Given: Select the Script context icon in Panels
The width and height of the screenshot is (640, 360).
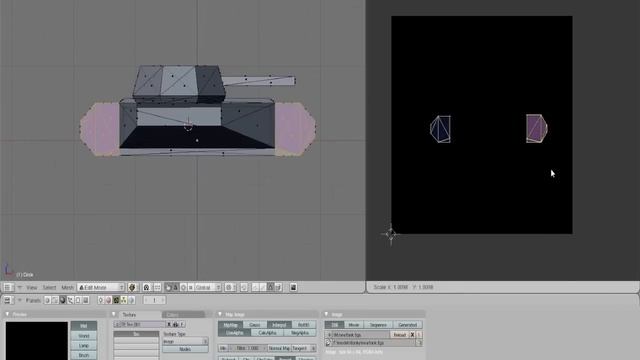Looking at the screenshot, I should click(55, 300).
